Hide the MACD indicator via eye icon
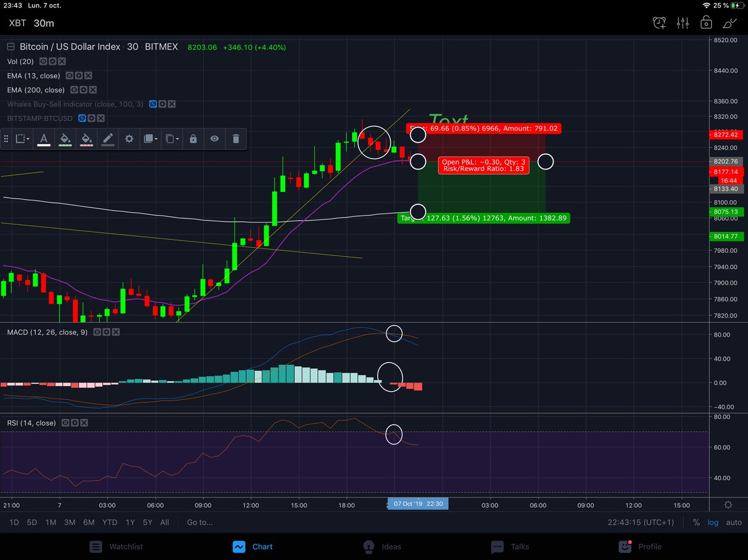Viewport: 748px width, 560px height. pyautogui.click(x=97, y=332)
